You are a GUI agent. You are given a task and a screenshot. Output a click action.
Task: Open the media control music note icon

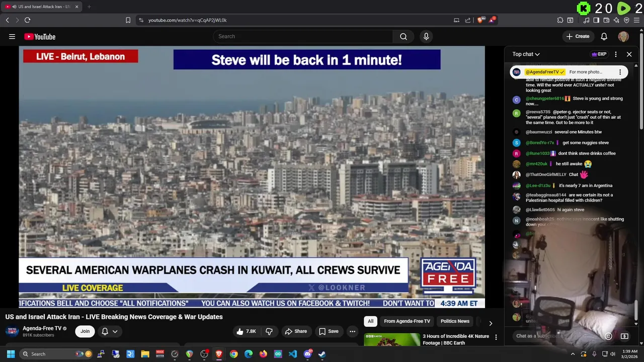pyautogui.click(x=586, y=20)
